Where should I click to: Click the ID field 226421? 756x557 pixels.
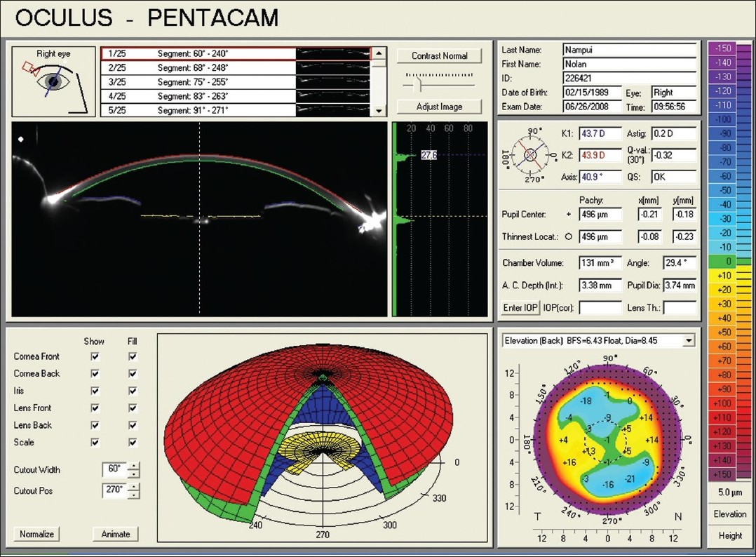coord(630,78)
